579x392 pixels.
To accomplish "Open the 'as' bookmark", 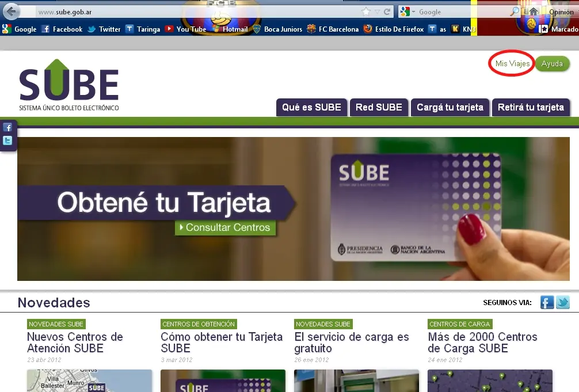I will pos(437,29).
